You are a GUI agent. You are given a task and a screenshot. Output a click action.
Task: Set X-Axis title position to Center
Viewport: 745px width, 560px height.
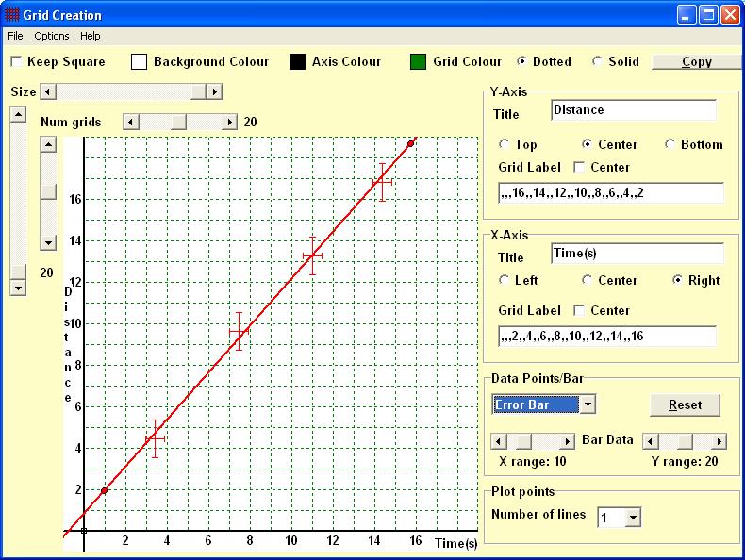tap(588, 280)
